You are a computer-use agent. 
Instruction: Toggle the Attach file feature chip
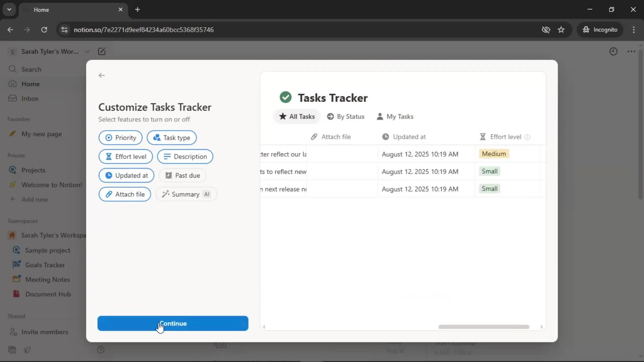pos(125,194)
